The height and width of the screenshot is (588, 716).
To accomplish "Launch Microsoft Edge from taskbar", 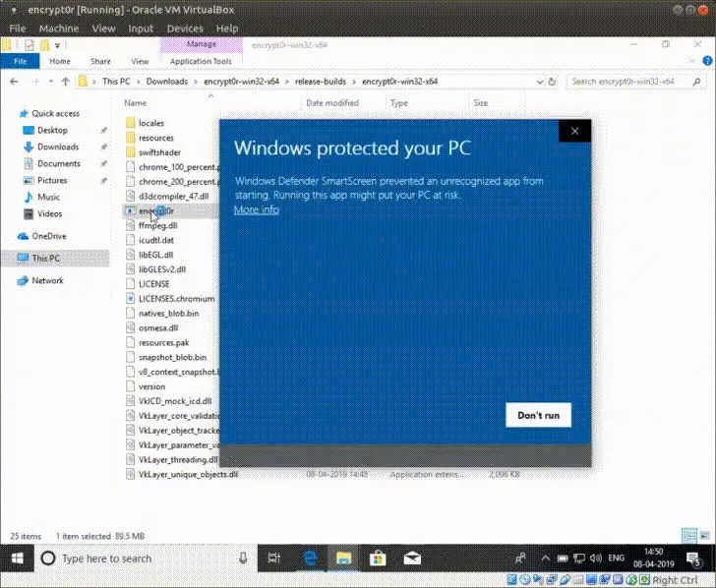I will click(x=310, y=559).
